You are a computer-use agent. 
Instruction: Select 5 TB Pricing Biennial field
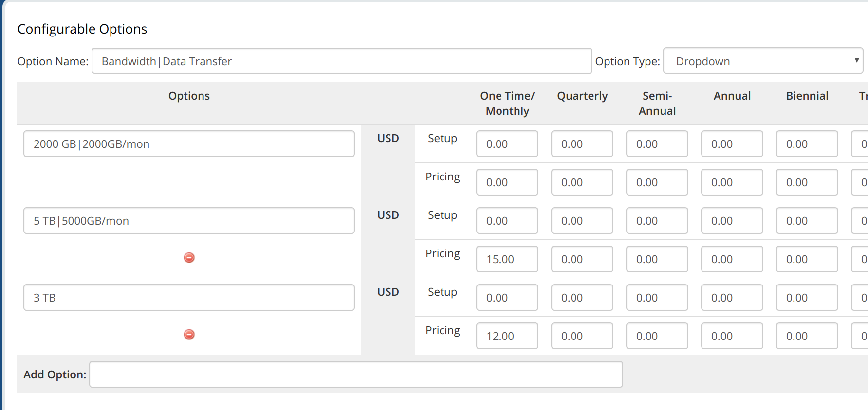[807, 259]
